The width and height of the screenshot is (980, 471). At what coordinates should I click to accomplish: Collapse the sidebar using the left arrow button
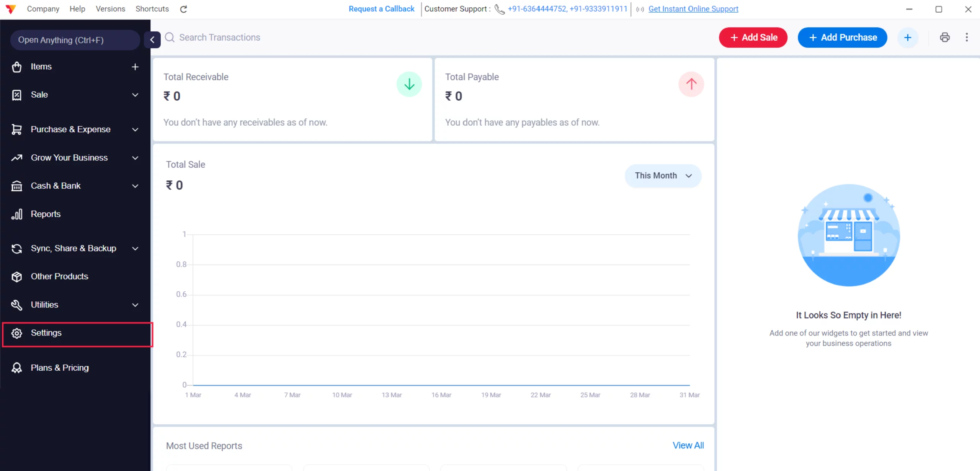pyautogui.click(x=152, y=39)
